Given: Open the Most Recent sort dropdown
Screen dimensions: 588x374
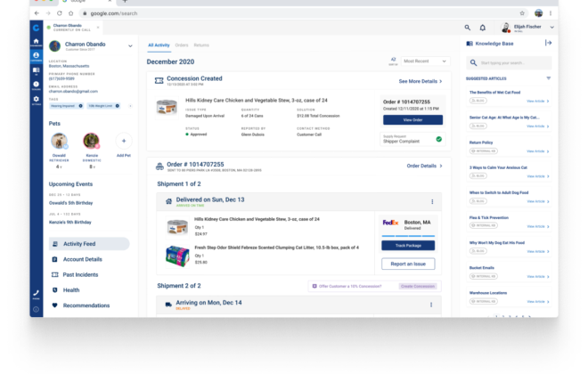Looking at the screenshot, I should 425,61.
